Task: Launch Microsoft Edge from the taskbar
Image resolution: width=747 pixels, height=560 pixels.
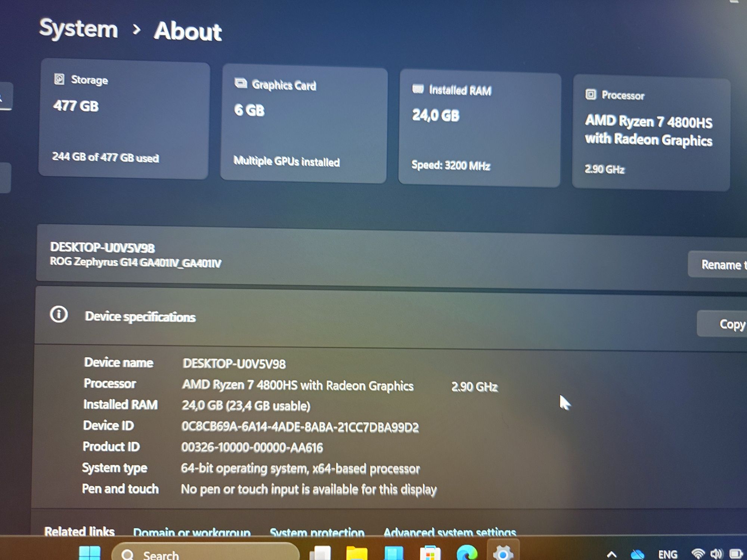Action: pos(467,553)
